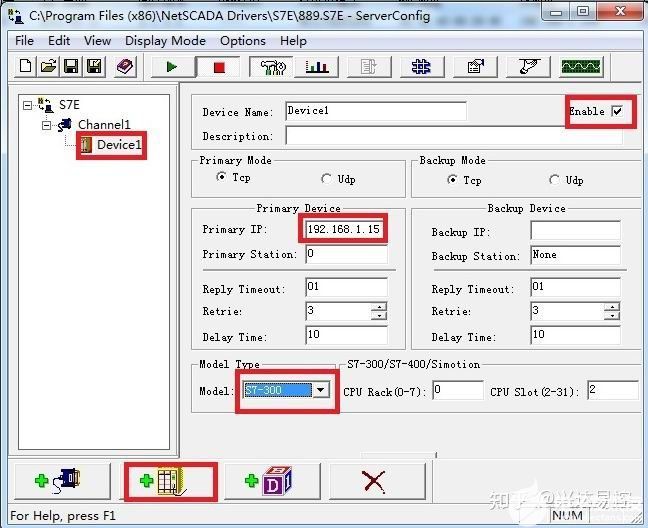Increase backup Retrie spinner value
648x528 pixels.
pos(612,307)
